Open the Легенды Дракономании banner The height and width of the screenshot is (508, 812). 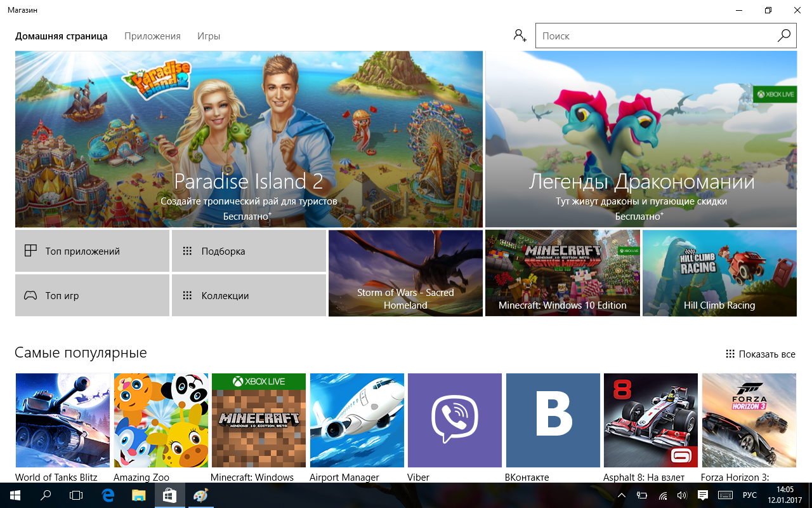coord(641,139)
